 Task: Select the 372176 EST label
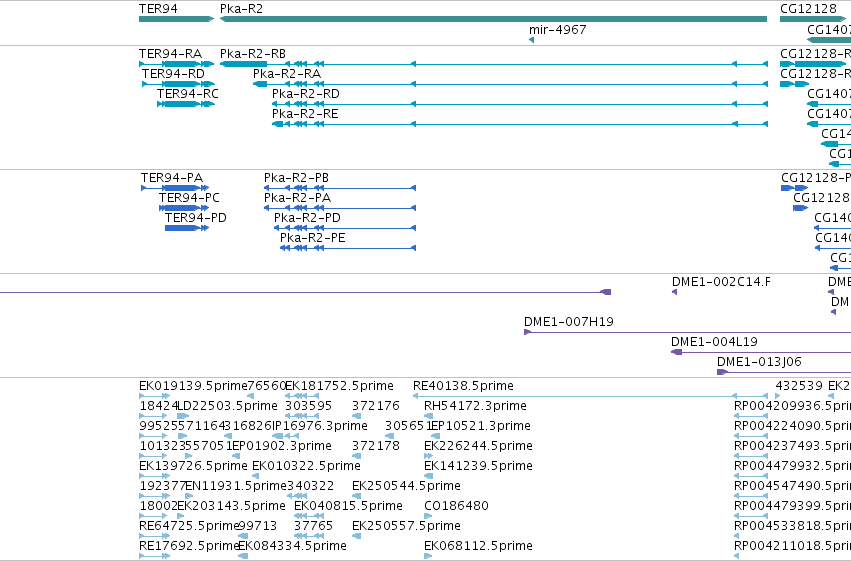click(x=376, y=406)
